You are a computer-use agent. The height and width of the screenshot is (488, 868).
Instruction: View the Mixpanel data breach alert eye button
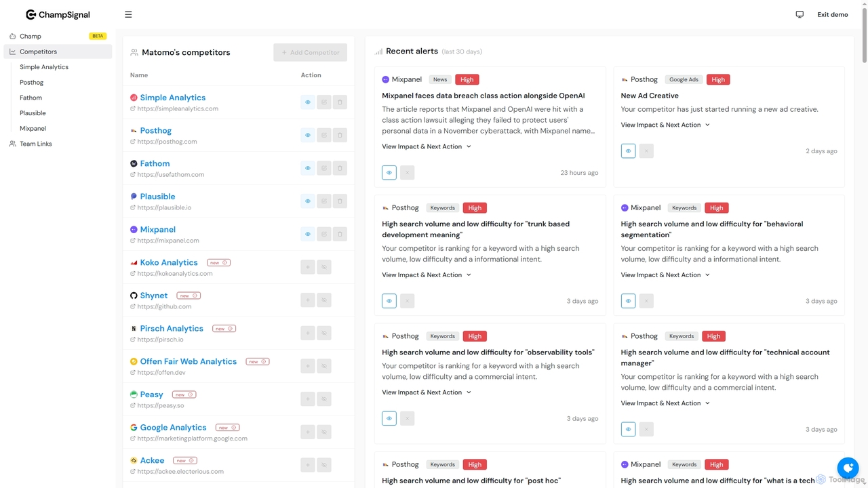389,173
